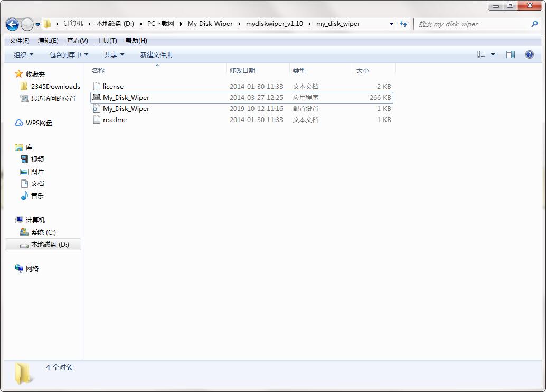This screenshot has width=546, height=392.
Task: Open the help question mark icon
Action: click(x=529, y=54)
